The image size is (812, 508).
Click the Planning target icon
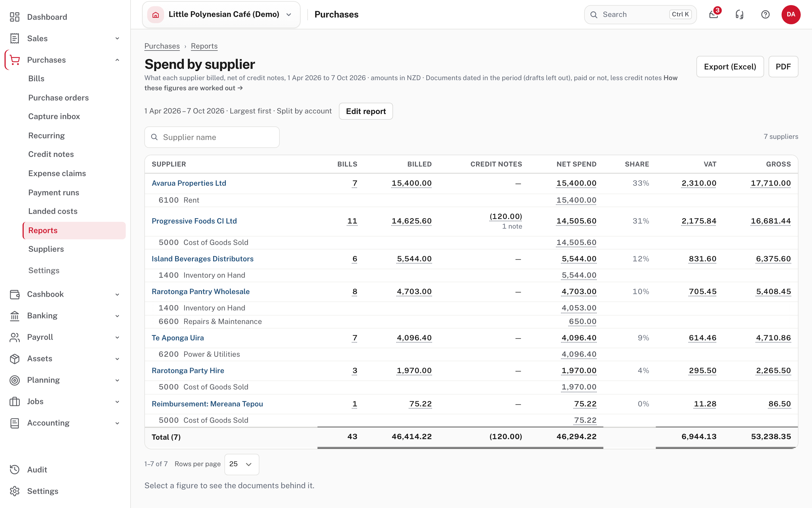[14, 380]
